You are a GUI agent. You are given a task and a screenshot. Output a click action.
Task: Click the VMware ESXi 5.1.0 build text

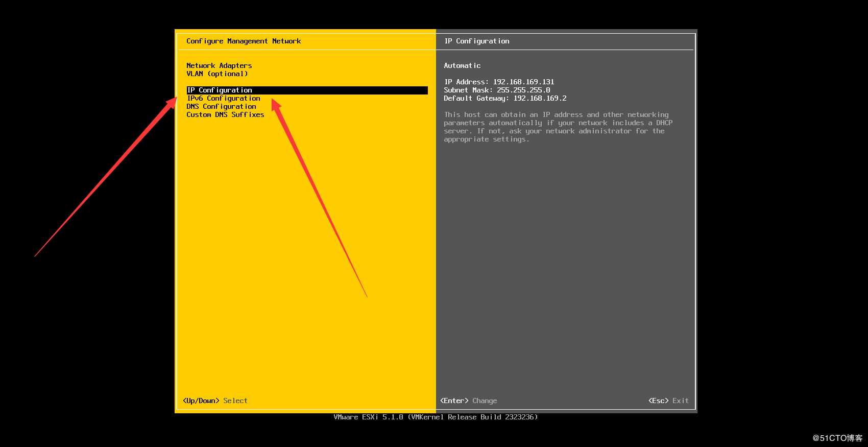436,417
